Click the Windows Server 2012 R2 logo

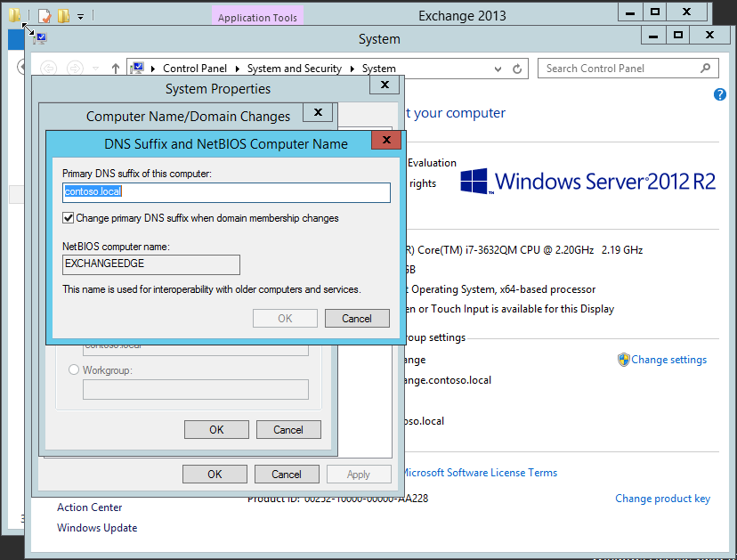[x=588, y=182]
